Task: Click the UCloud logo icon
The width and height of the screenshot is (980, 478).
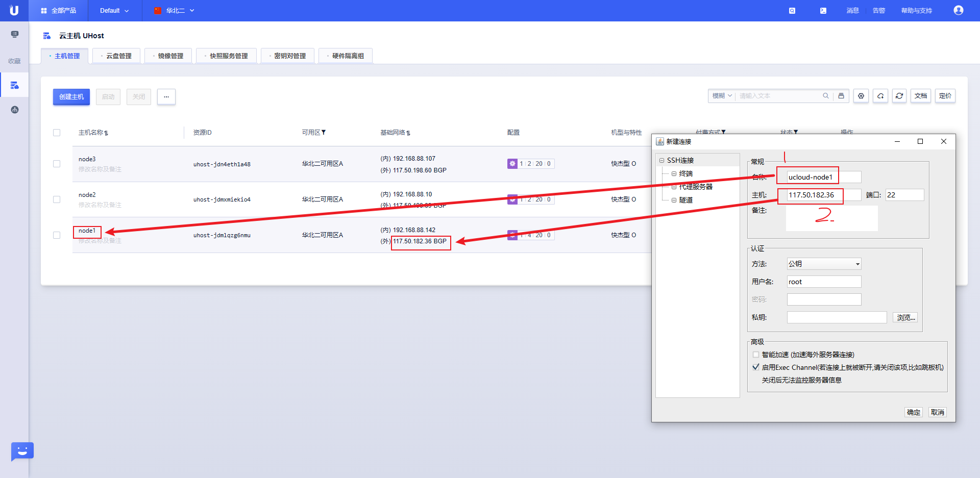Action: [14, 10]
